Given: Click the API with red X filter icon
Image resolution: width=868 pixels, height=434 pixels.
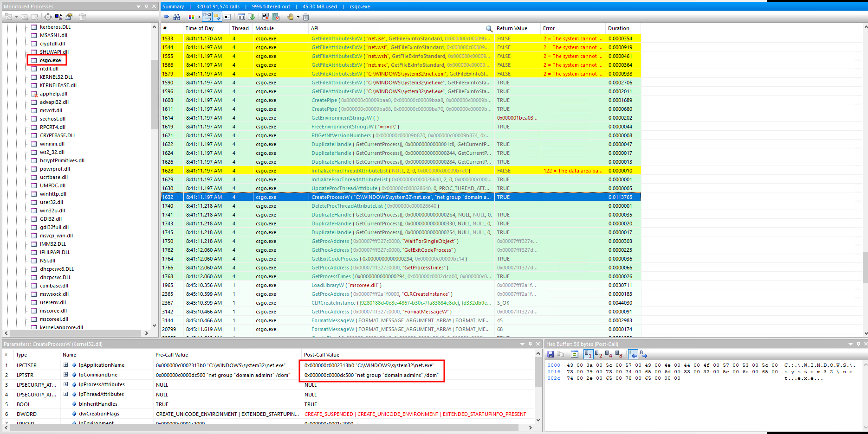Looking at the screenshot, I should point(266,17).
